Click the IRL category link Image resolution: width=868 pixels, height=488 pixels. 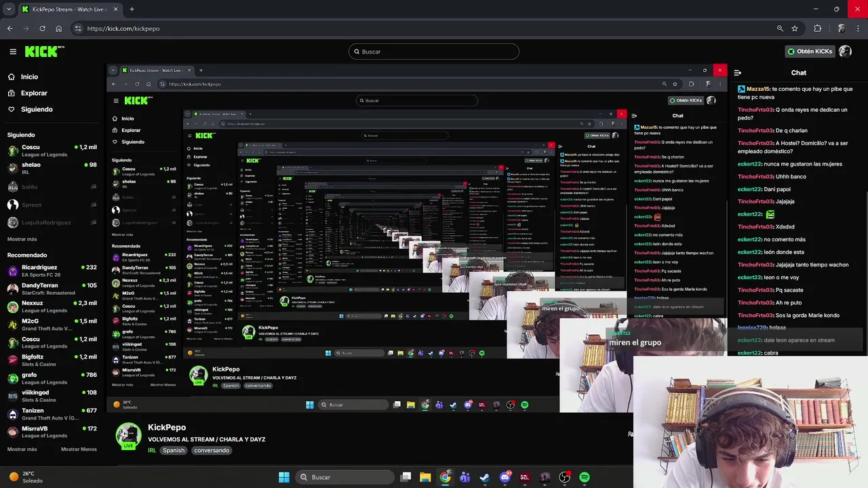[x=152, y=450]
